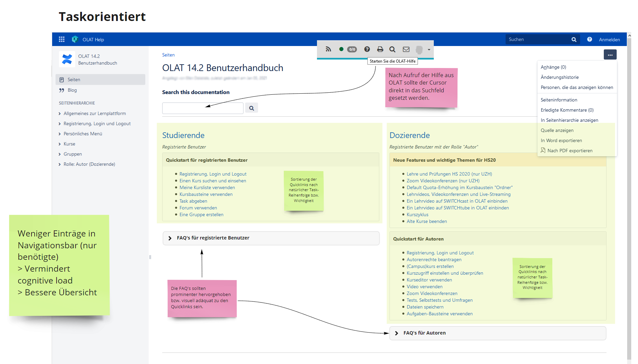
Task: Click the Search this documentation input field
Action: point(203,108)
